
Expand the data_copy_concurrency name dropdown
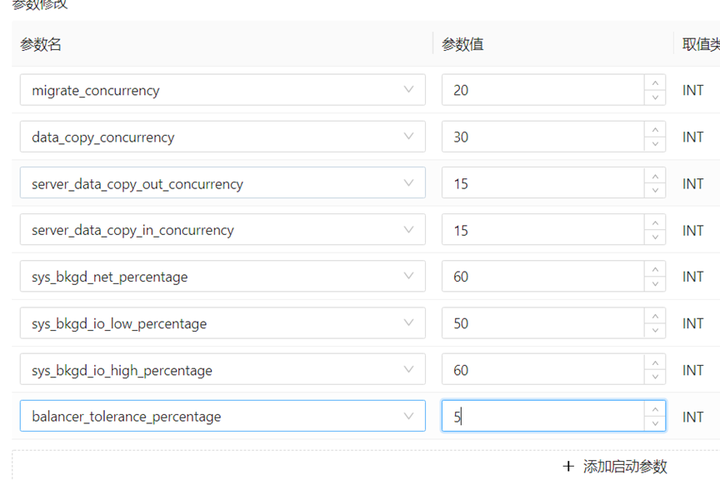(408, 137)
